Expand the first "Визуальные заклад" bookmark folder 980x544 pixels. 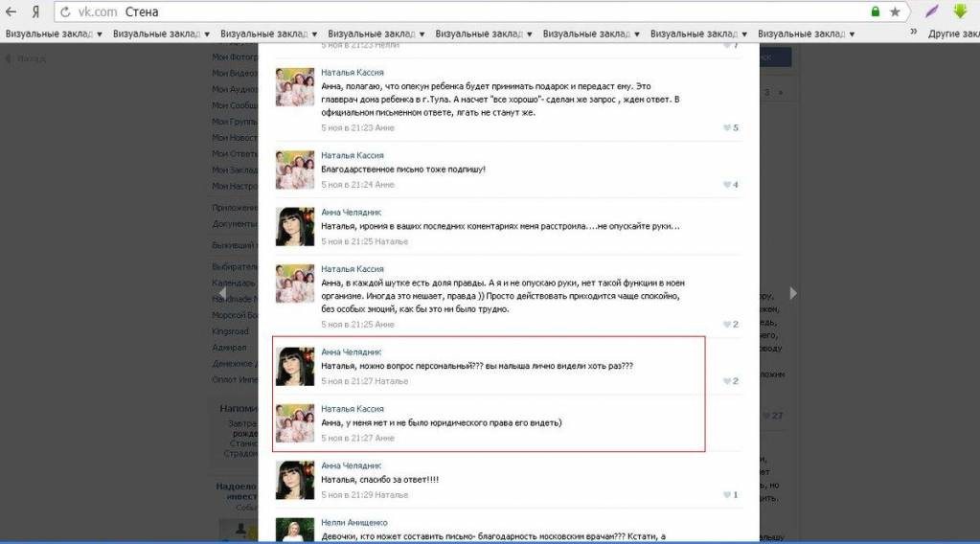(x=54, y=34)
